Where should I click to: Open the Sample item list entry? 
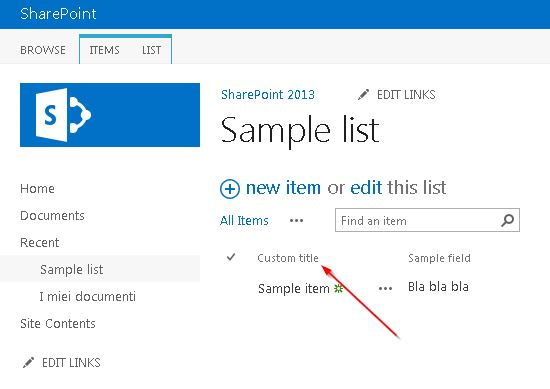click(x=294, y=289)
